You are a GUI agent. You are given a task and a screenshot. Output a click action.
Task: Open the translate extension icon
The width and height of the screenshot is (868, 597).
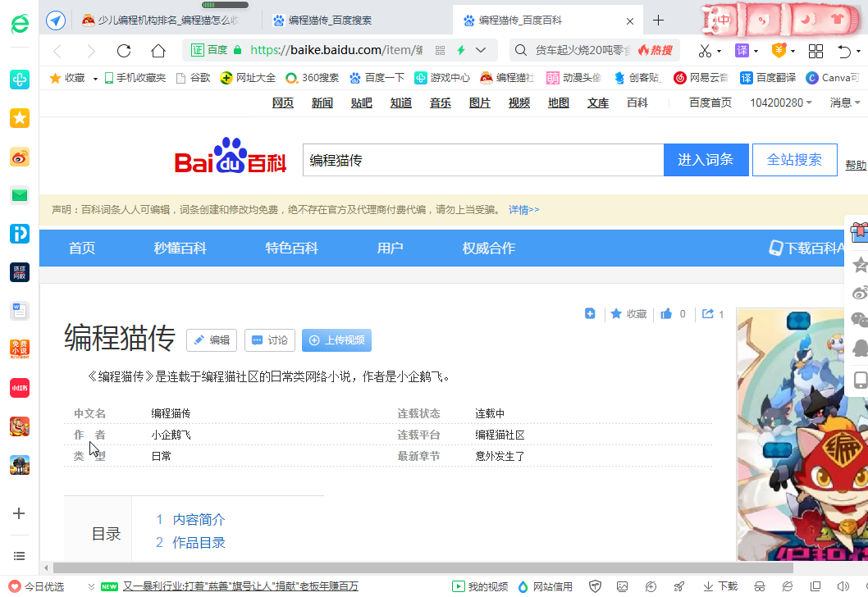(x=742, y=51)
